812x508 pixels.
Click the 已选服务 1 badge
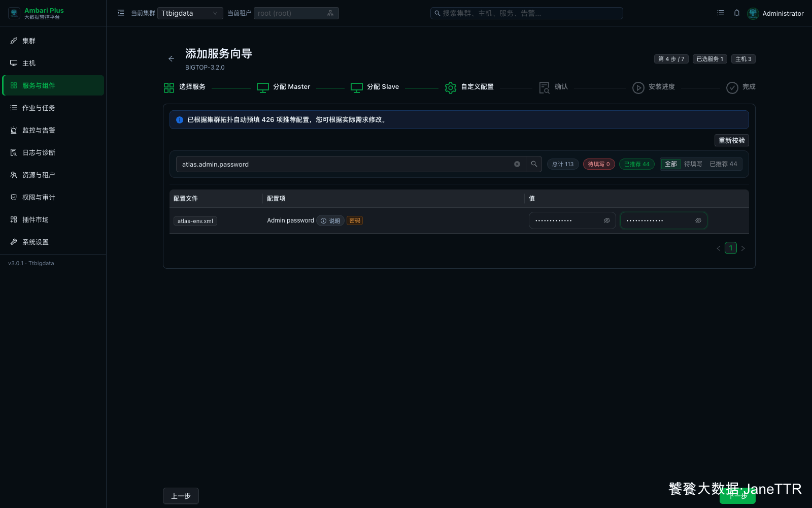pyautogui.click(x=710, y=59)
